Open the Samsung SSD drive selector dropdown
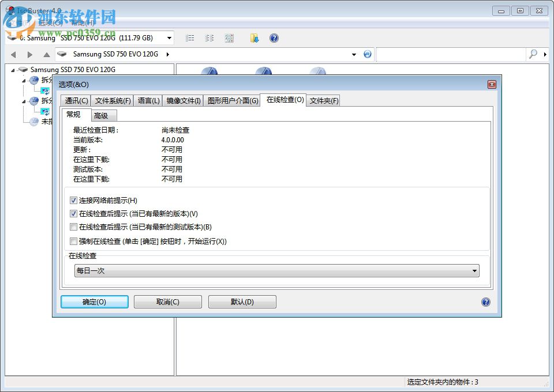This screenshot has width=554, height=392. pyautogui.click(x=169, y=37)
